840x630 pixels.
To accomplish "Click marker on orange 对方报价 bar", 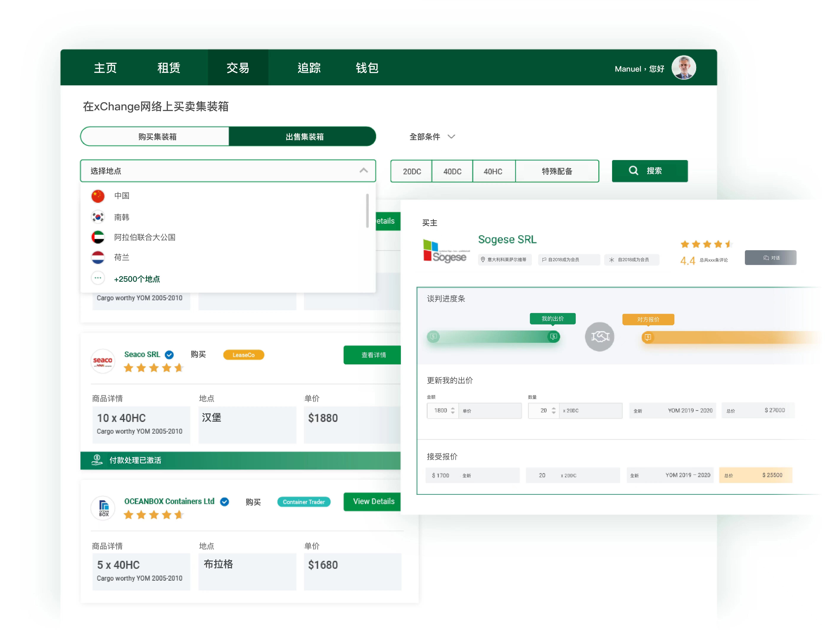I will click(x=648, y=337).
